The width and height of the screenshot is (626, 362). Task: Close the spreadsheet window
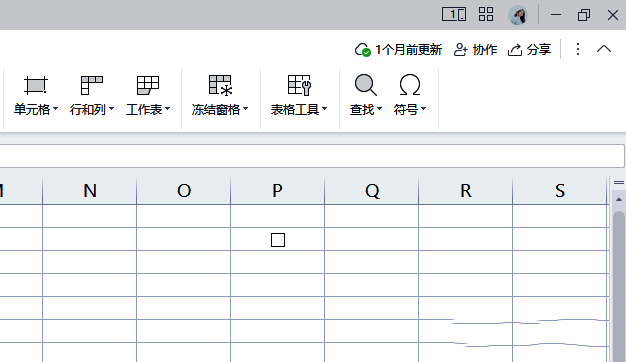click(613, 15)
